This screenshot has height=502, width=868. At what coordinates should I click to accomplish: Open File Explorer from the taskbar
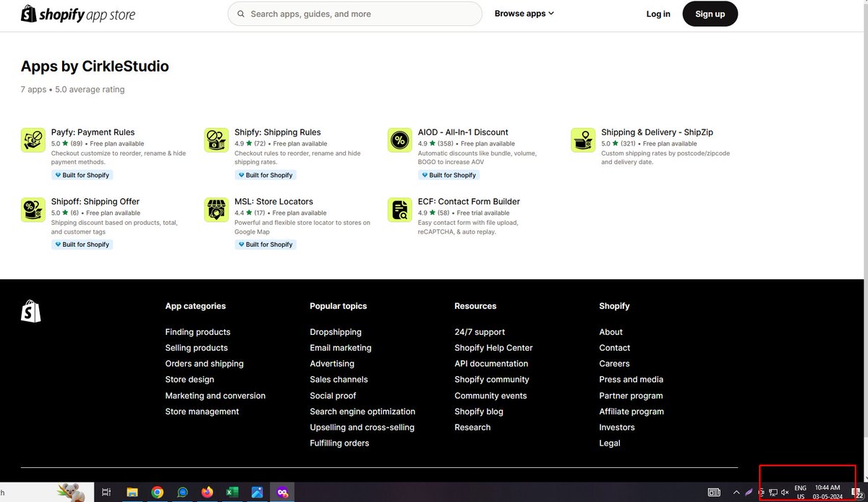pos(132,493)
